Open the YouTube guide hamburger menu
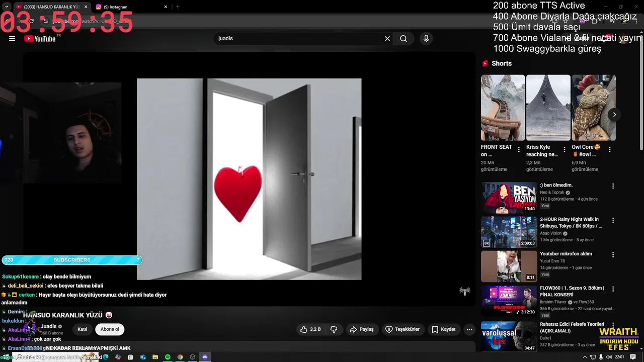This screenshot has width=644, height=362. tap(12, 39)
